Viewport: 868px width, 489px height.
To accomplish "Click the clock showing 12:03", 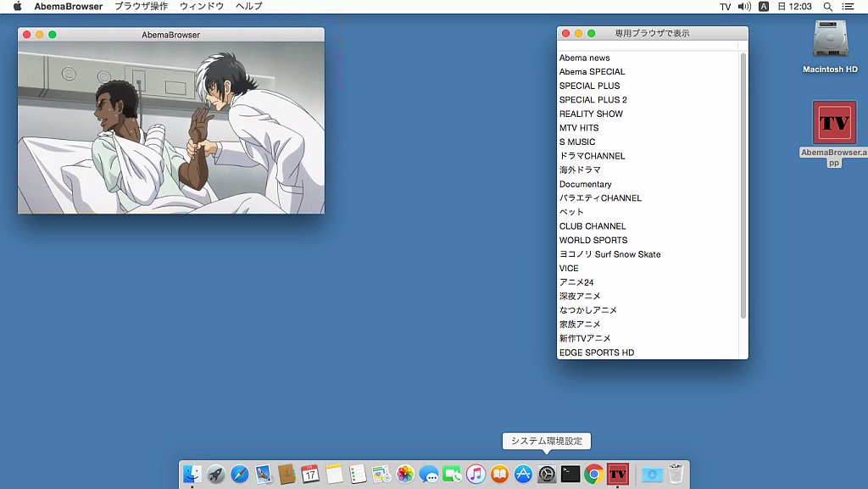I will 795,7.
